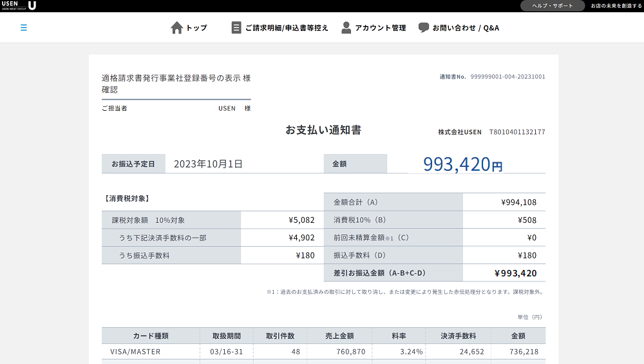Click the 決済手数料 column header
This screenshot has height=364, width=644.
[458, 336]
